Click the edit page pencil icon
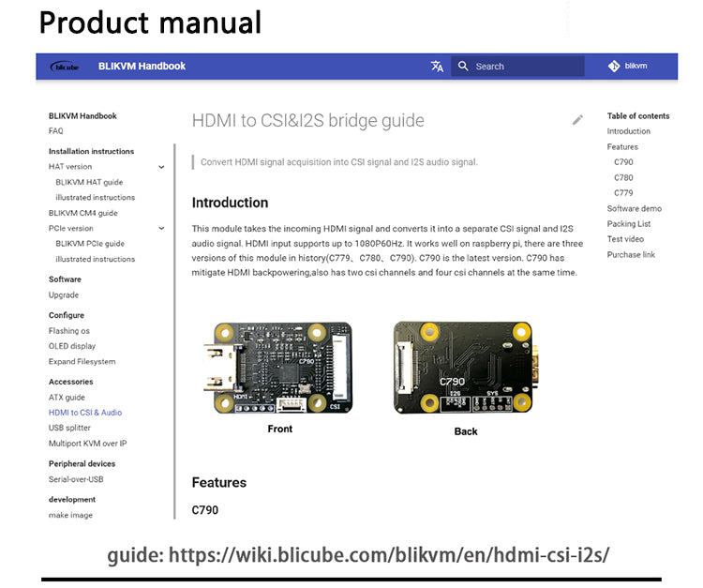 (x=577, y=120)
